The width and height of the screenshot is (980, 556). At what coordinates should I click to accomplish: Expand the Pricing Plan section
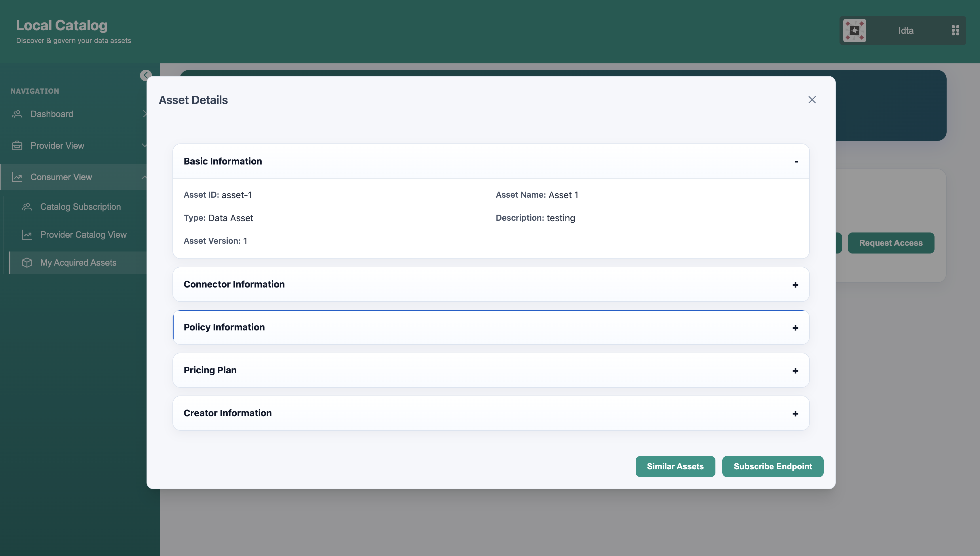tap(795, 371)
